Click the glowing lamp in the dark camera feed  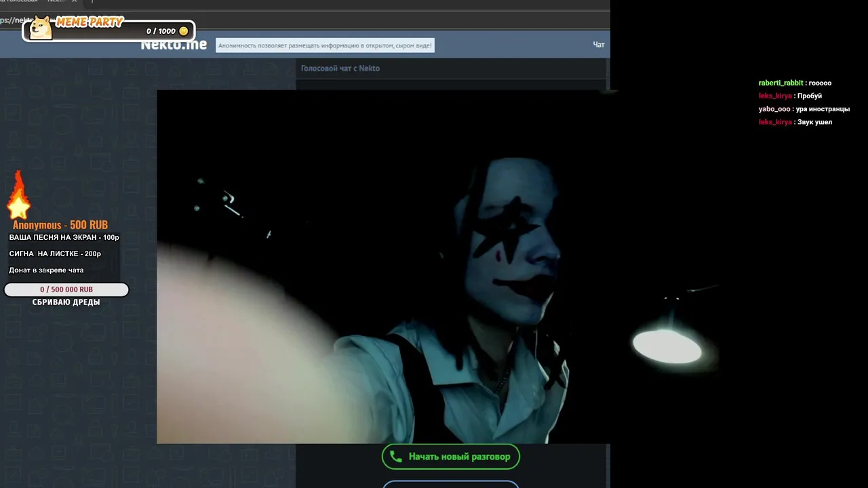click(667, 346)
